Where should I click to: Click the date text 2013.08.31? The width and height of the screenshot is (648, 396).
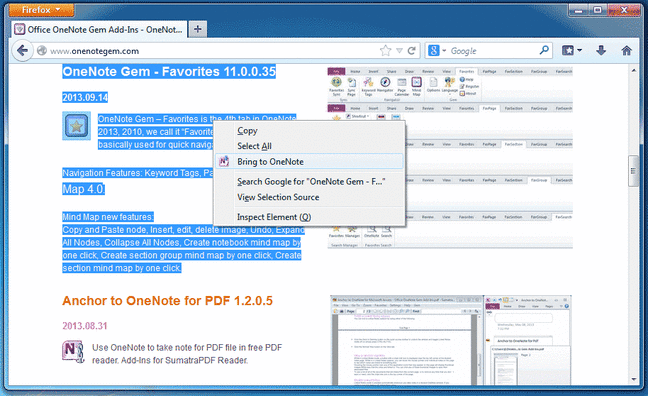(85, 326)
